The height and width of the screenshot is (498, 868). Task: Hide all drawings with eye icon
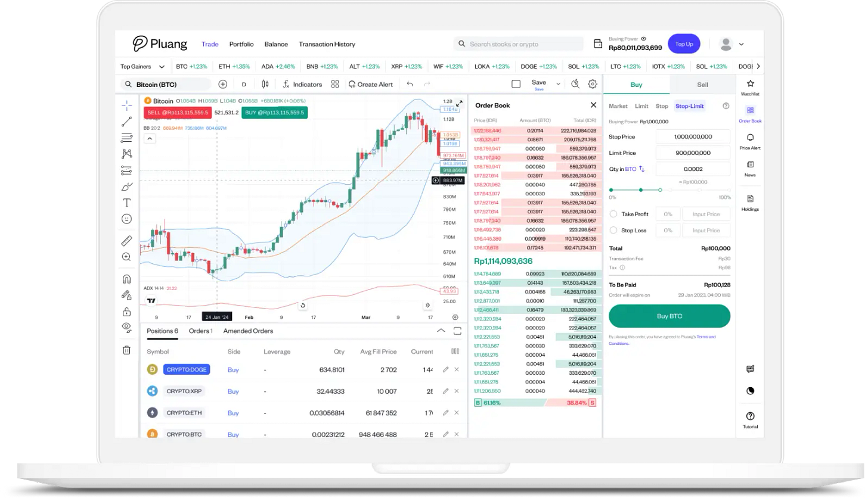point(126,326)
